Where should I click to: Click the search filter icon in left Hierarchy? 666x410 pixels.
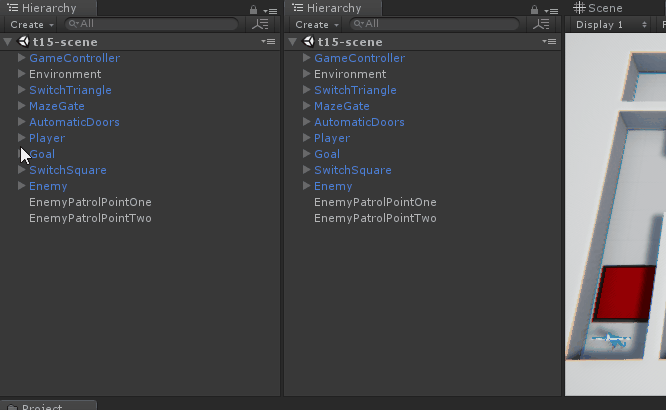(x=261, y=24)
